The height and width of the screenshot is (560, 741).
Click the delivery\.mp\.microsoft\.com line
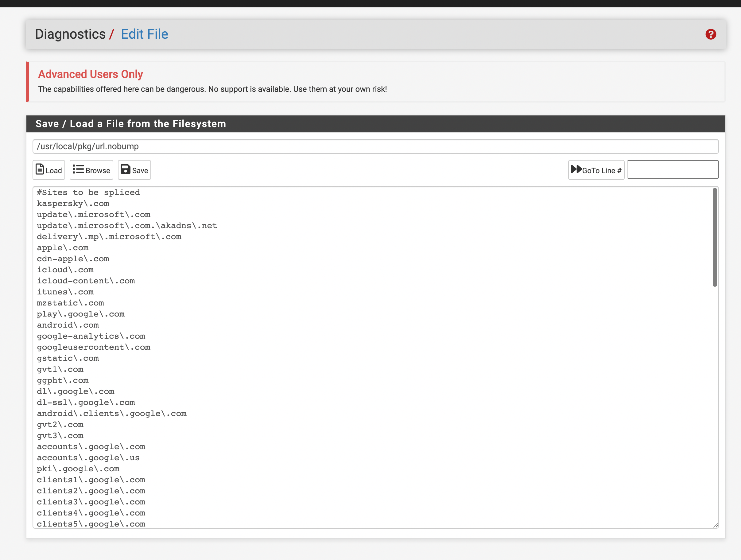point(109,237)
